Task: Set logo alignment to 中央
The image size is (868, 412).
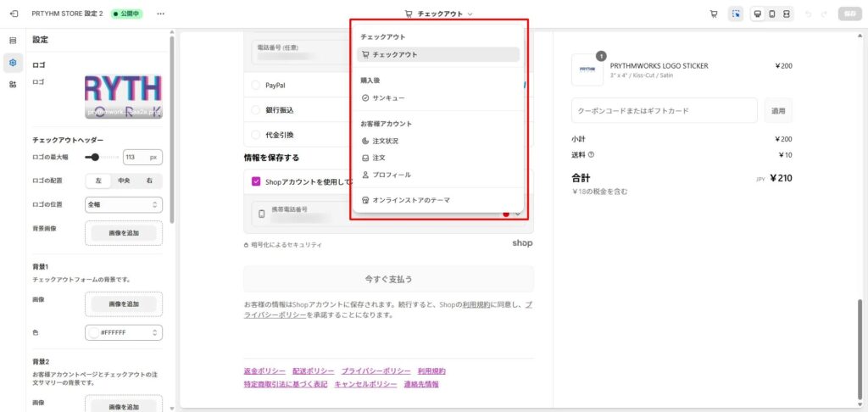Action: pyautogui.click(x=124, y=181)
